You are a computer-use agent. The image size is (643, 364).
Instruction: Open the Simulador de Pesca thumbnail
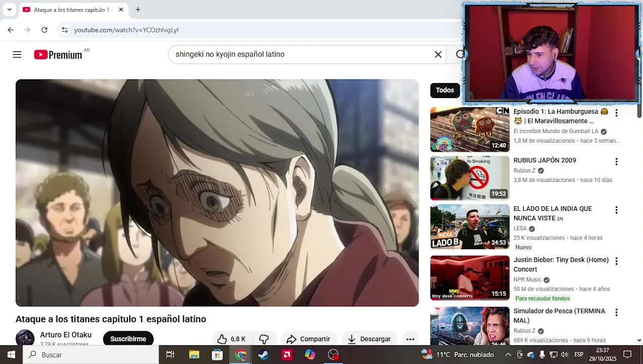pos(470,326)
